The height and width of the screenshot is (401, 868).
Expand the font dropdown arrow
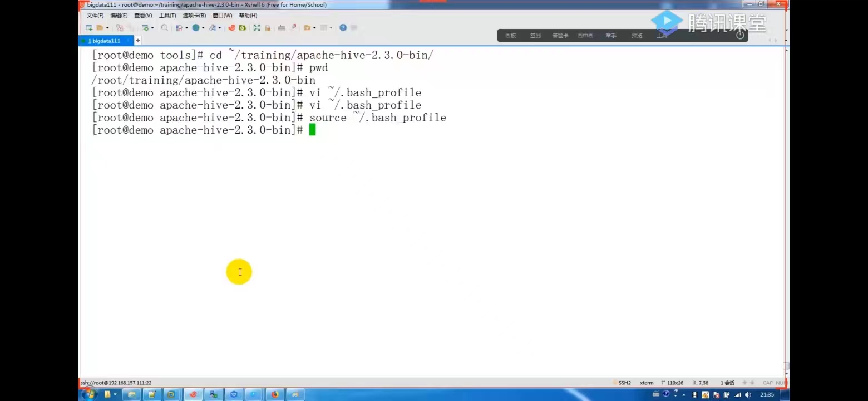coord(220,28)
